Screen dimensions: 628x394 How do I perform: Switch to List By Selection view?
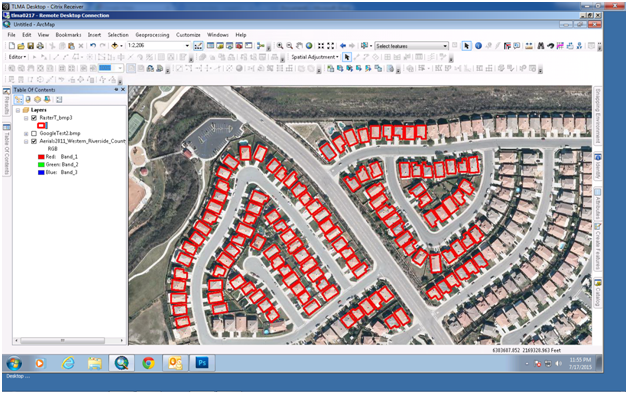[x=47, y=100]
